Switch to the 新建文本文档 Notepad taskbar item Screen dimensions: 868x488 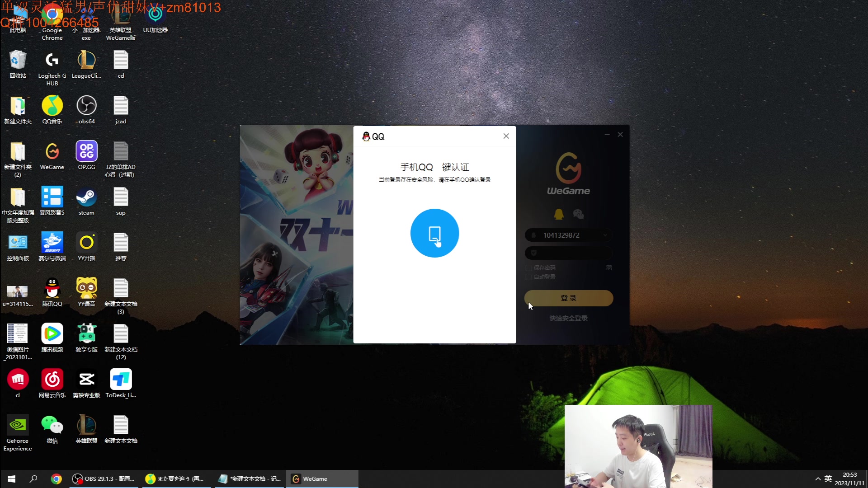249,479
